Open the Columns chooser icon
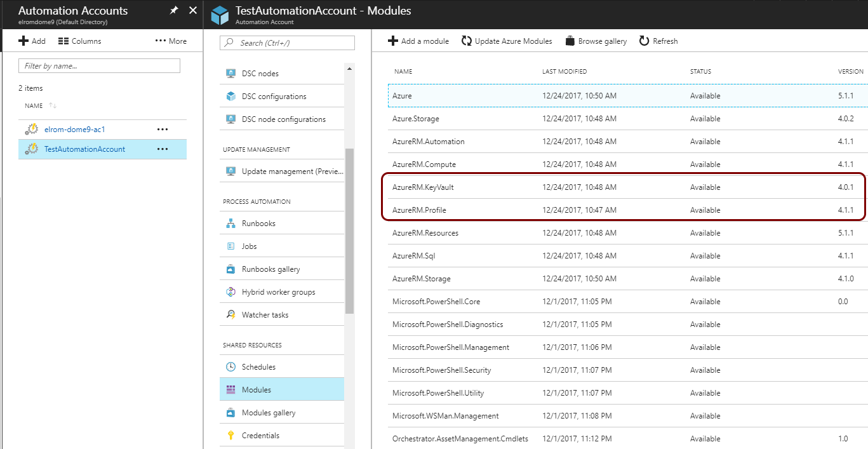 [63, 41]
